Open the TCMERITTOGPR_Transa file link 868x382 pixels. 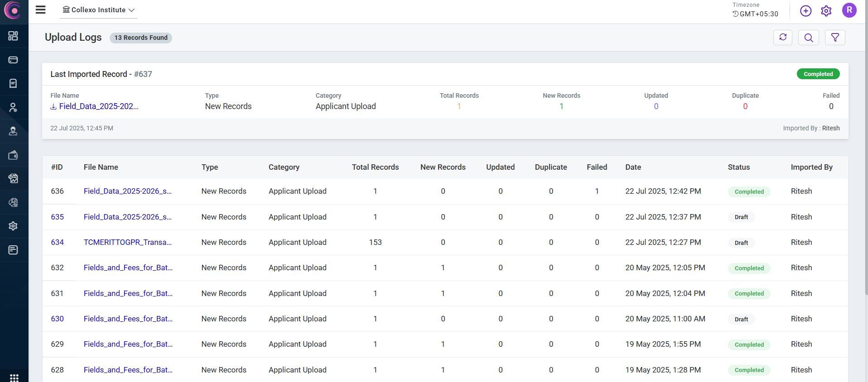[127, 242]
